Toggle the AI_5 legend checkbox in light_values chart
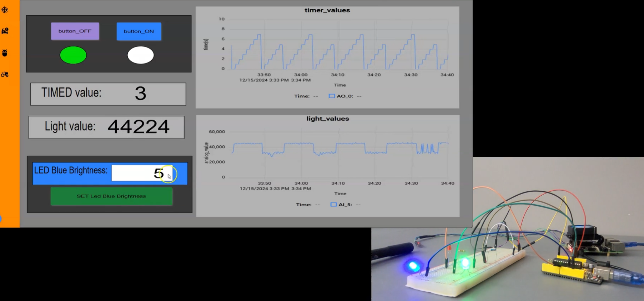644x301 pixels. pos(333,205)
